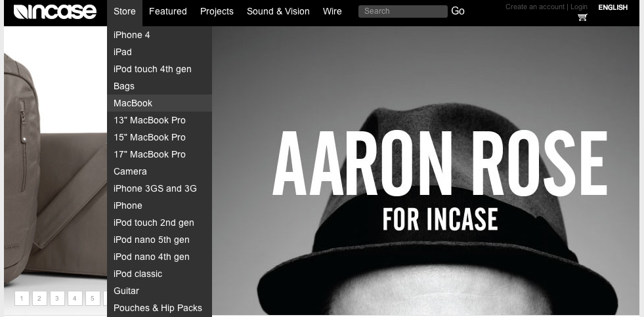644x317 pixels.
Task: Open the shopping cart icon
Action: (x=582, y=17)
